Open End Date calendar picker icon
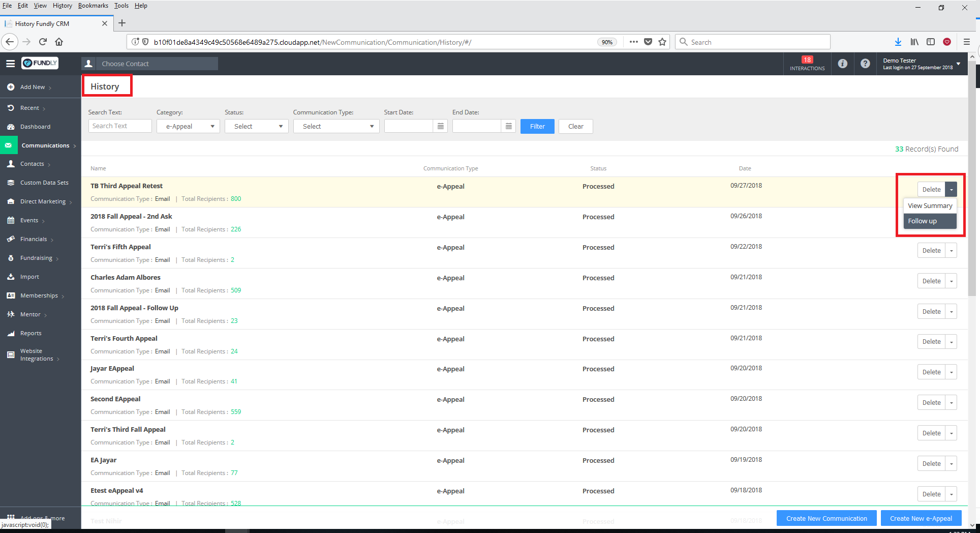 pyautogui.click(x=508, y=126)
